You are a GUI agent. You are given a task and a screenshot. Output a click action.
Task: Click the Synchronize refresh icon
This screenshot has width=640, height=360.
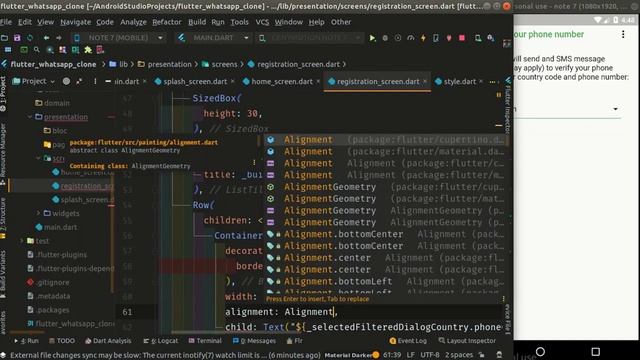(x=30, y=38)
